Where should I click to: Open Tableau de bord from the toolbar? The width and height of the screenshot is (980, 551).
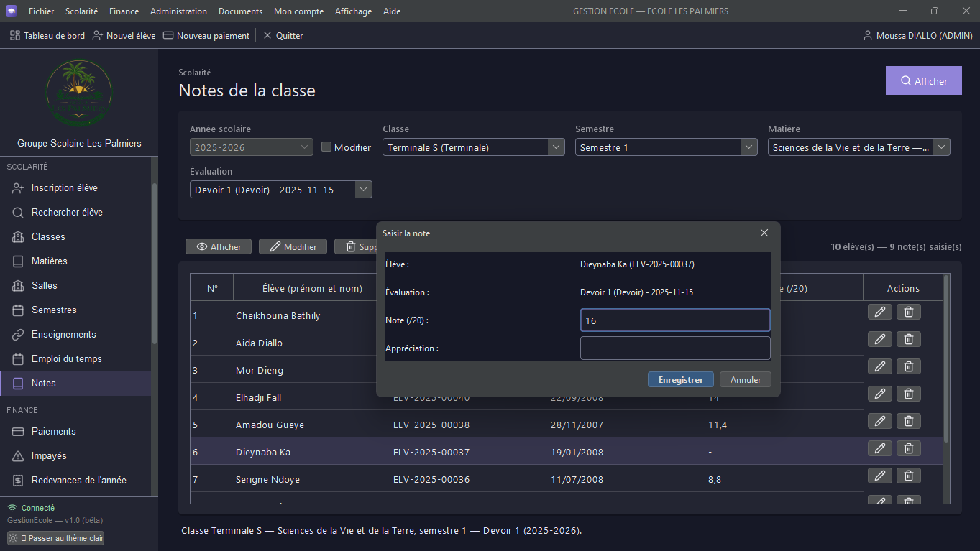coord(47,35)
